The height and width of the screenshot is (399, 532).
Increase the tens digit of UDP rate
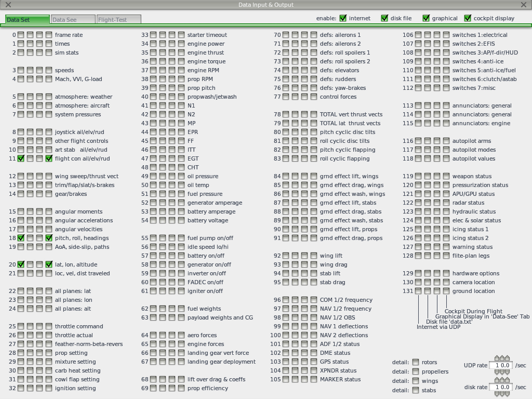coord(497,358)
